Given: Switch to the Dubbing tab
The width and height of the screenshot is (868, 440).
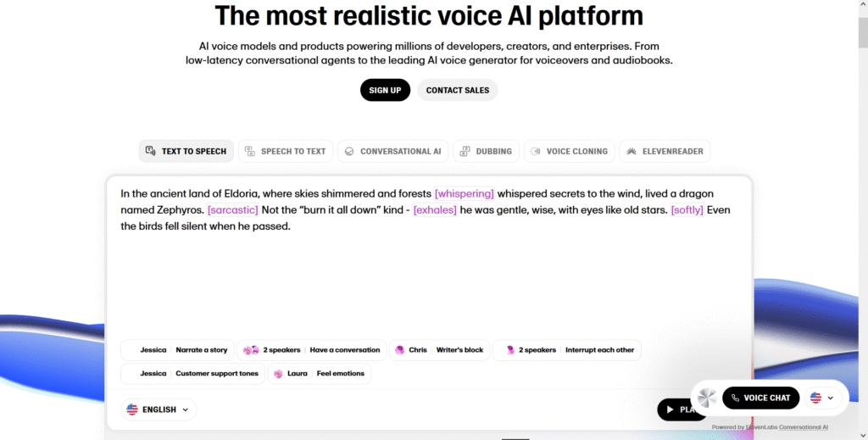Looking at the screenshot, I should (x=486, y=151).
